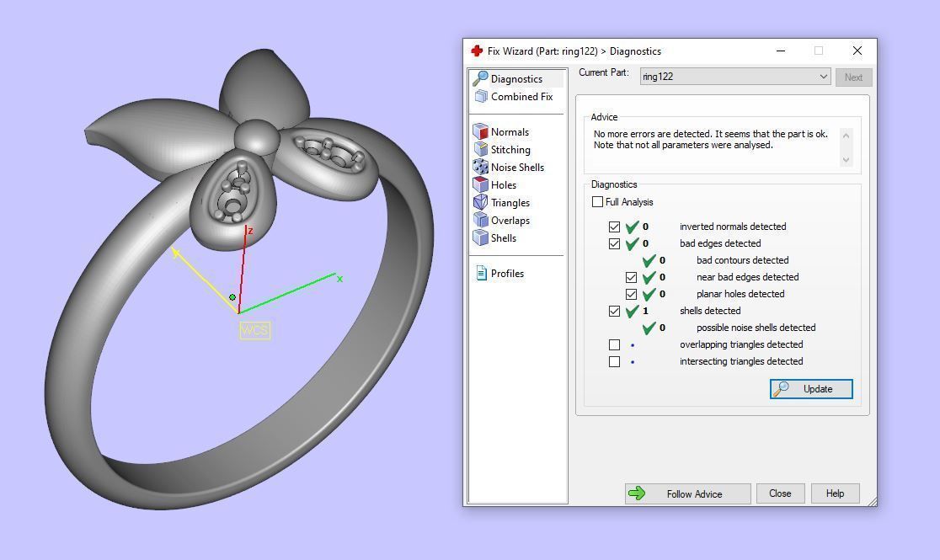The width and height of the screenshot is (940, 560).
Task: Go to the Triangles page
Action: 510,203
